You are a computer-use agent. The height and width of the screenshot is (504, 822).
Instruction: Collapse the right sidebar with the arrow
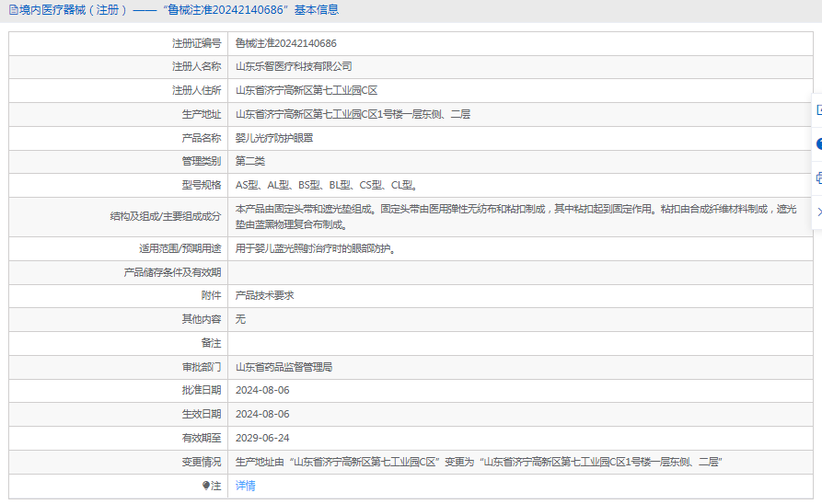tap(817, 212)
